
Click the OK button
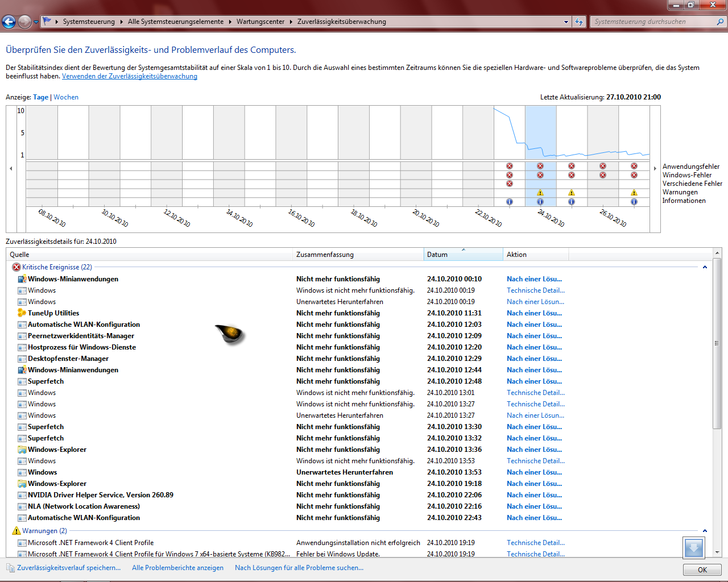point(702,569)
